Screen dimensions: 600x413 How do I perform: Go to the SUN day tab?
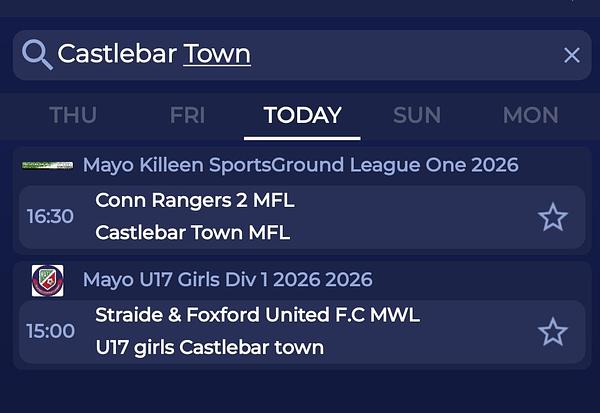417,115
